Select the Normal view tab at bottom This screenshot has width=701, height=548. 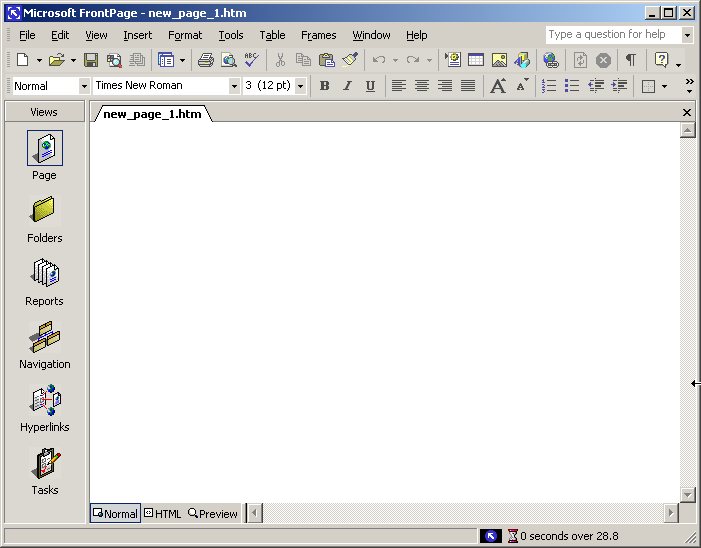(x=116, y=514)
